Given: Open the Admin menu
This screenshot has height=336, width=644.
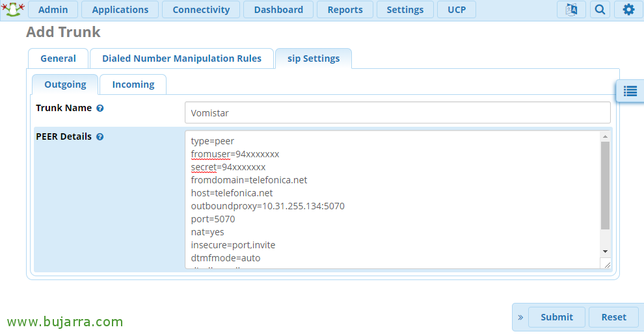Looking at the screenshot, I should click(x=53, y=10).
